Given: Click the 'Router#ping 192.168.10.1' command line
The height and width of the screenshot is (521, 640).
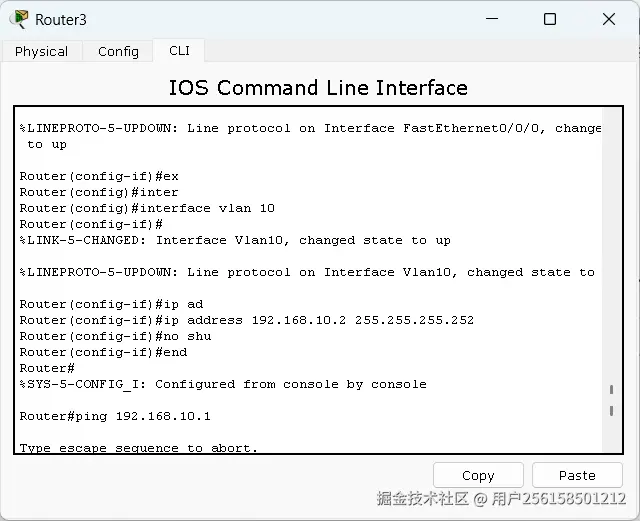Looking at the screenshot, I should pos(115,416).
